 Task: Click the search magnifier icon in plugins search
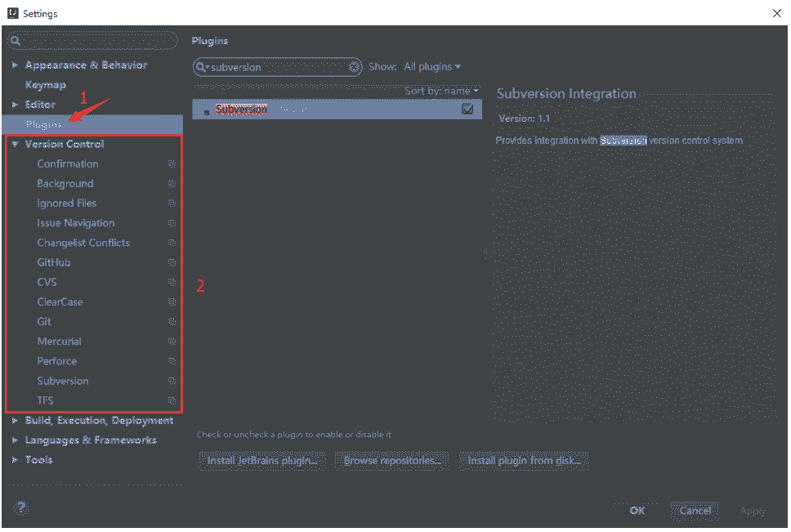click(202, 67)
